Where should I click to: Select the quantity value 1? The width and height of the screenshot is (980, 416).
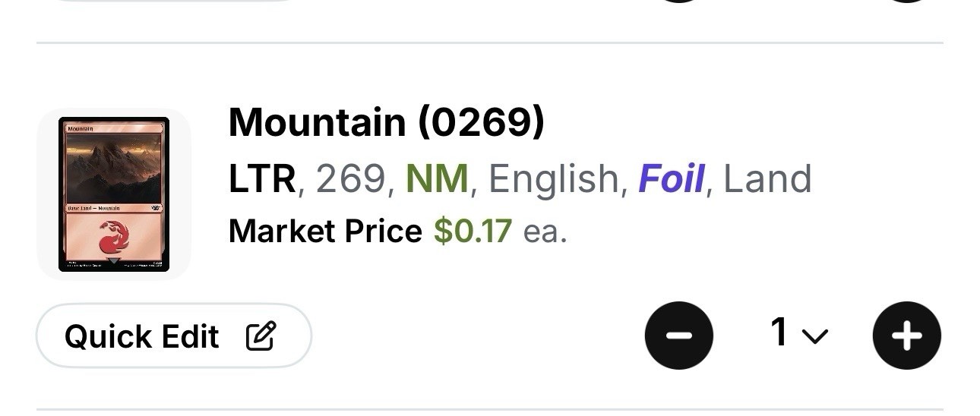point(779,332)
